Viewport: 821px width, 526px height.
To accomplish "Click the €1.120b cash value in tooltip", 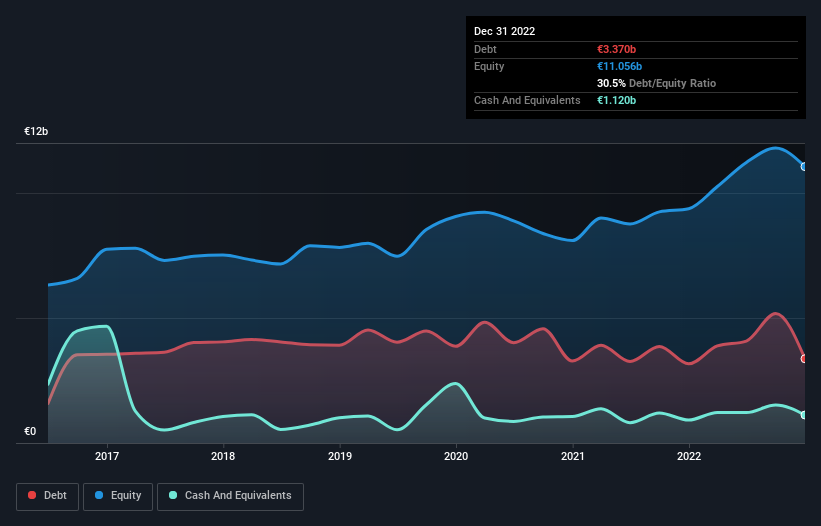I will click(x=616, y=100).
